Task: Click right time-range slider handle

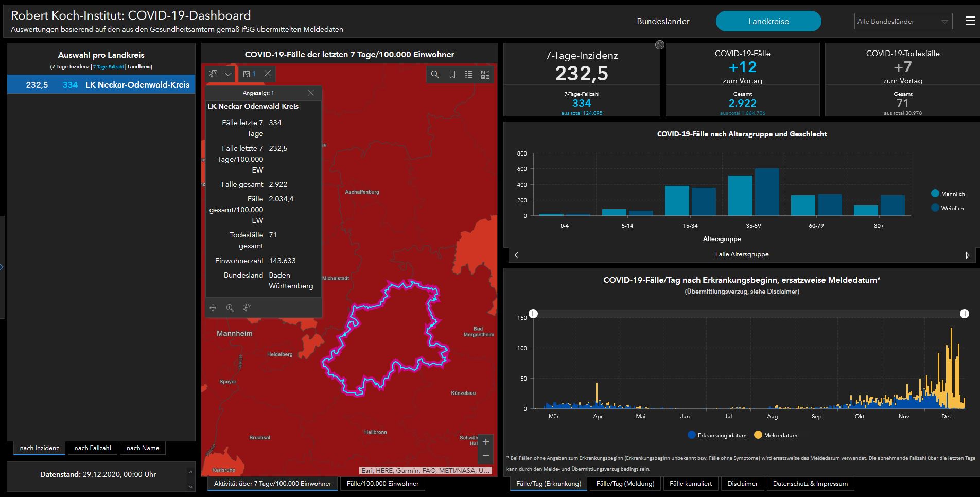Action: (x=965, y=314)
